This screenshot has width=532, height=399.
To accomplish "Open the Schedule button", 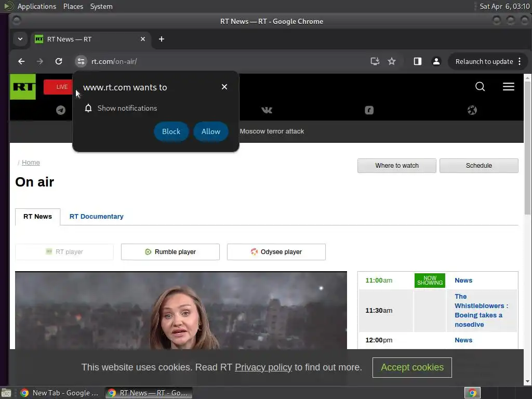I will click(x=478, y=166).
